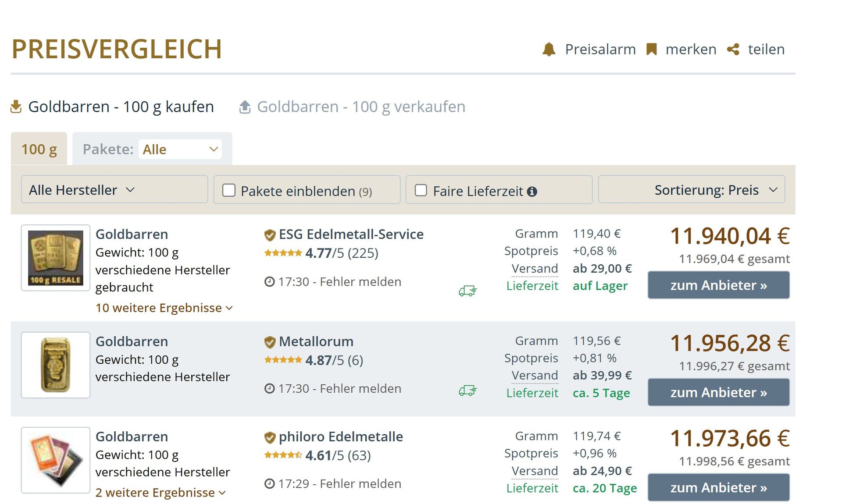The image size is (842, 504).
Task: Expand 10 weitere Ergebnisse
Action: 164,308
